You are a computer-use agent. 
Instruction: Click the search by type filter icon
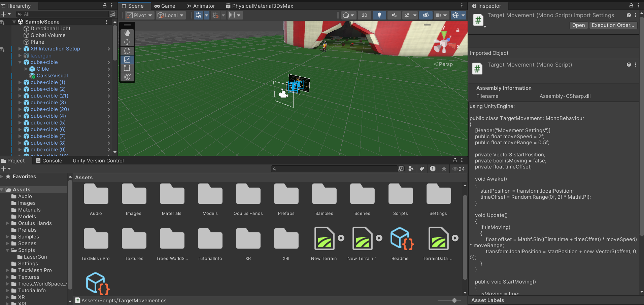tap(411, 169)
